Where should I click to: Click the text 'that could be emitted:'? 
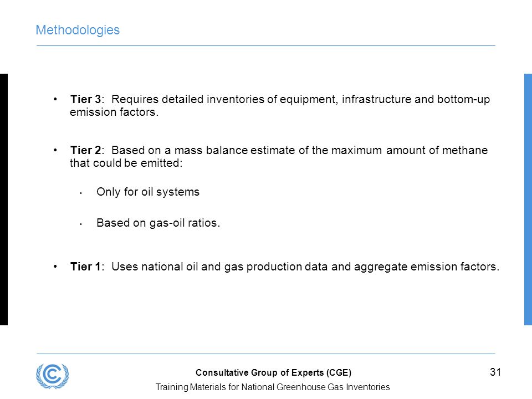126,163
